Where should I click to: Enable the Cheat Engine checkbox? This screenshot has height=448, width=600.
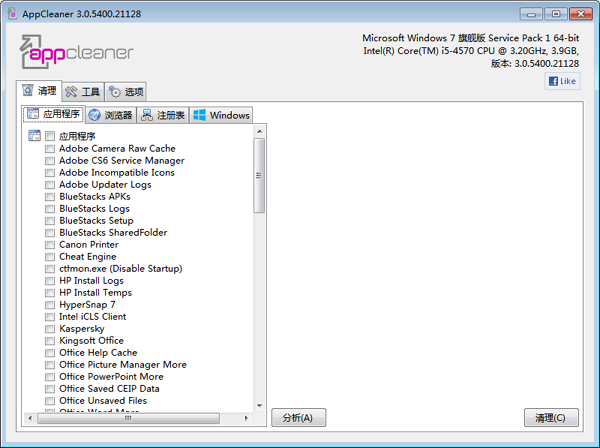tap(50, 257)
